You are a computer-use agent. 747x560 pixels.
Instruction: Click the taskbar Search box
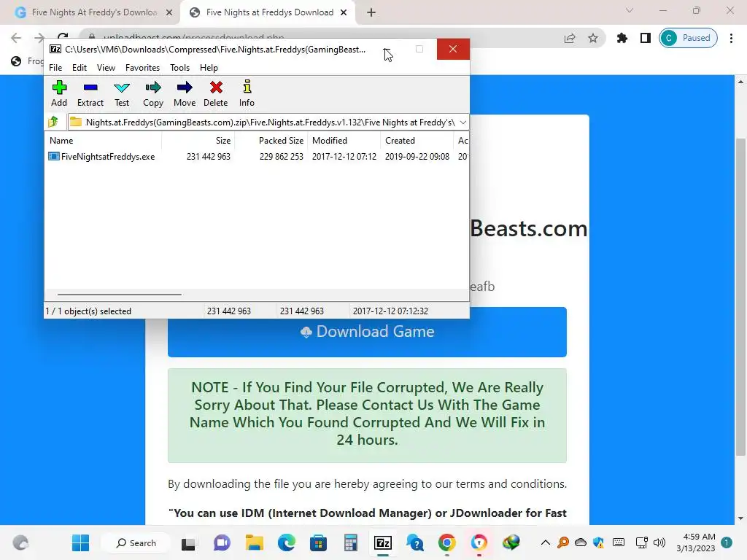136,542
